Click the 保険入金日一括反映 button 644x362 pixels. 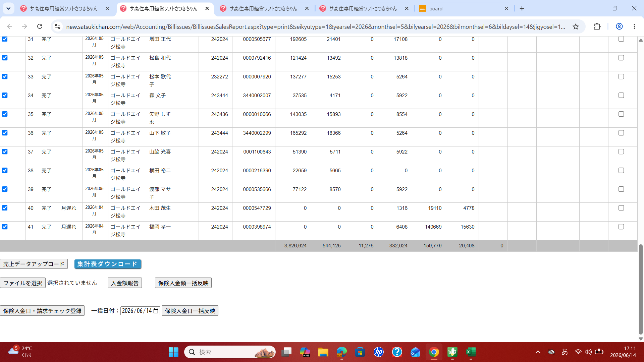190,311
